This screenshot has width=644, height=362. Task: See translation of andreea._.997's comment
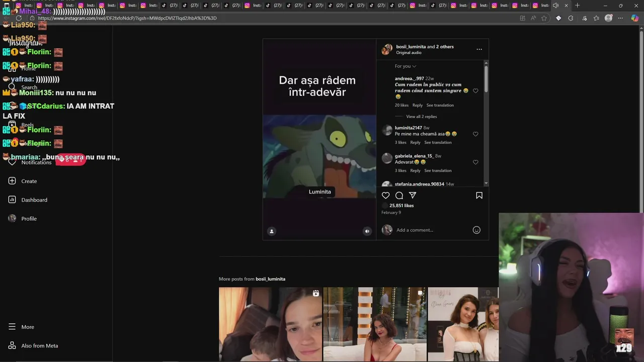pyautogui.click(x=440, y=105)
